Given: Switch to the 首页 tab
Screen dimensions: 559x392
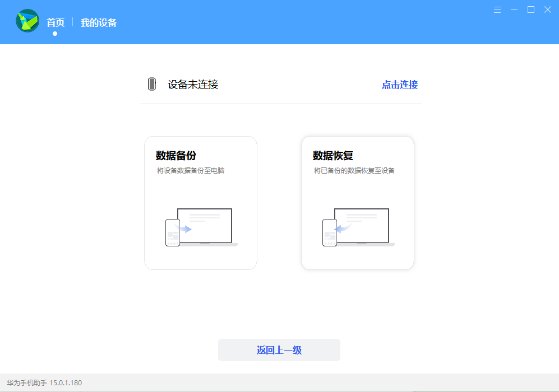Looking at the screenshot, I should tap(55, 21).
